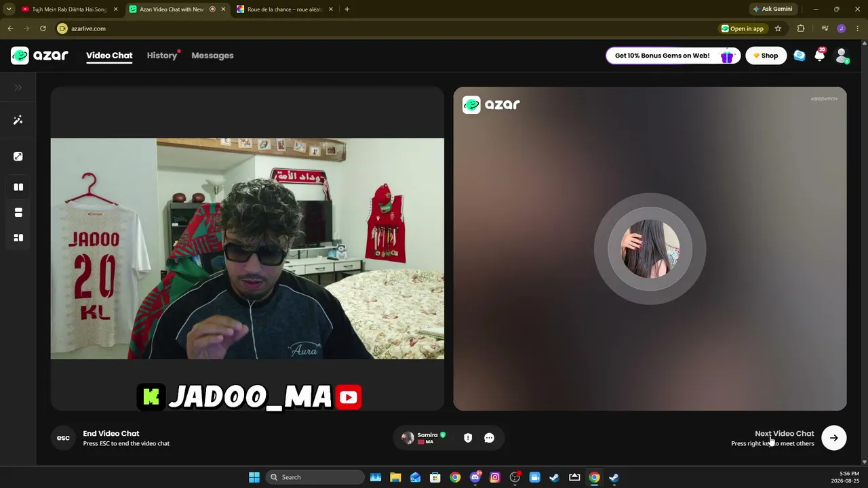
Task: Switch to the History tab
Action: 162,56
